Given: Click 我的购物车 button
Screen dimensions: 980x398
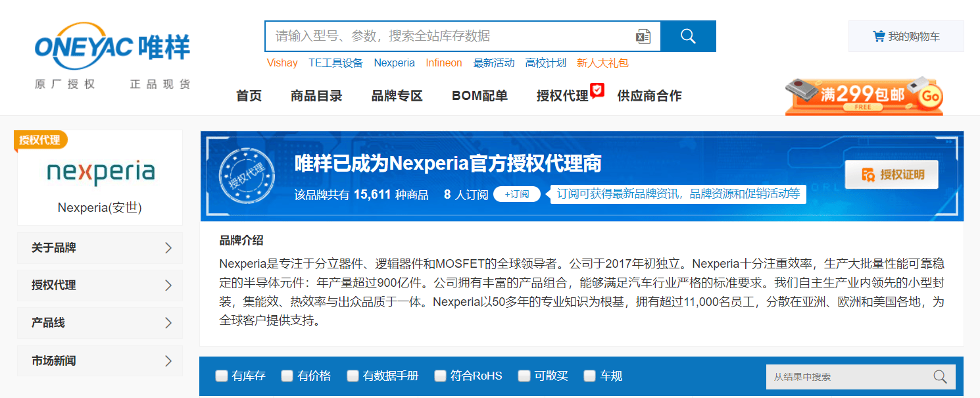Looking at the screenshot, I should (x=906, y=36).
